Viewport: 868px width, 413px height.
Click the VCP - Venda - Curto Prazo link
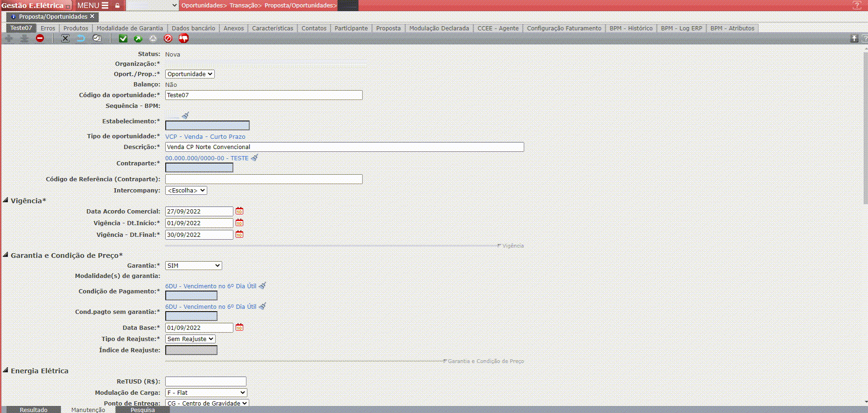(205, 137)
